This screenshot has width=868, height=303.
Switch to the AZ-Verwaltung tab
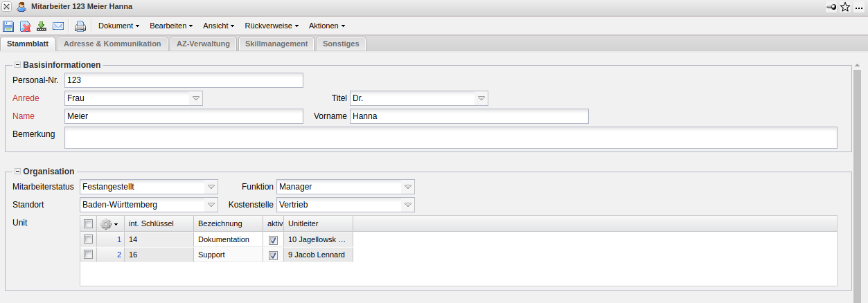203,44
